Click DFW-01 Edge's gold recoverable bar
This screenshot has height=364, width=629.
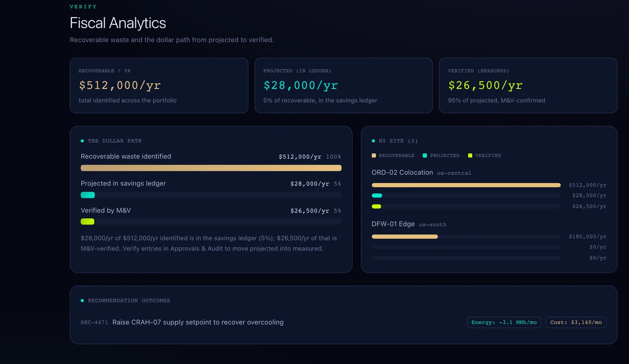tap(405, 237)
